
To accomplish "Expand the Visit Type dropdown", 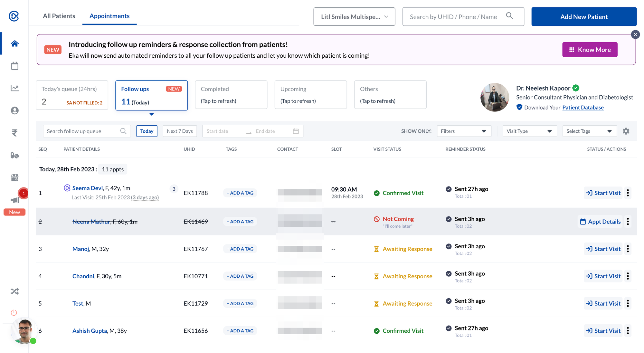I will tap(529, 131).
